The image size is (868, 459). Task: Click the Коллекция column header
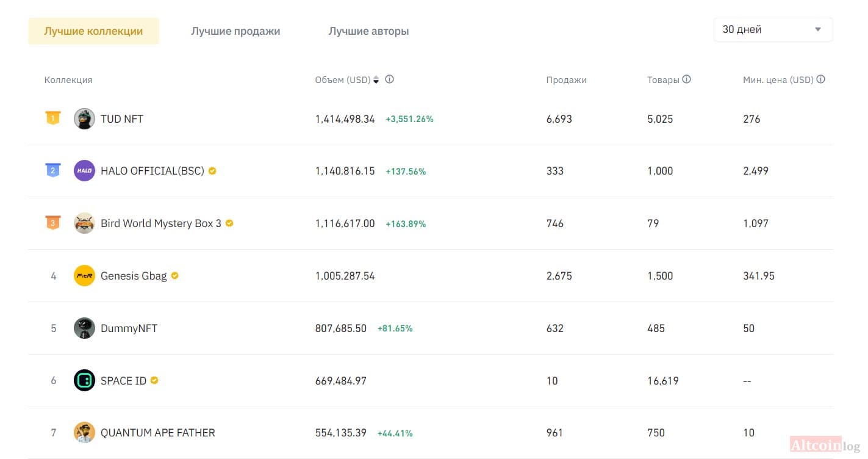point(68,80)
